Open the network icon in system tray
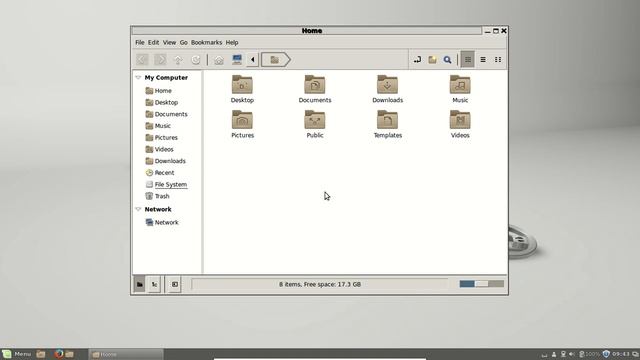 click(563, 354)
